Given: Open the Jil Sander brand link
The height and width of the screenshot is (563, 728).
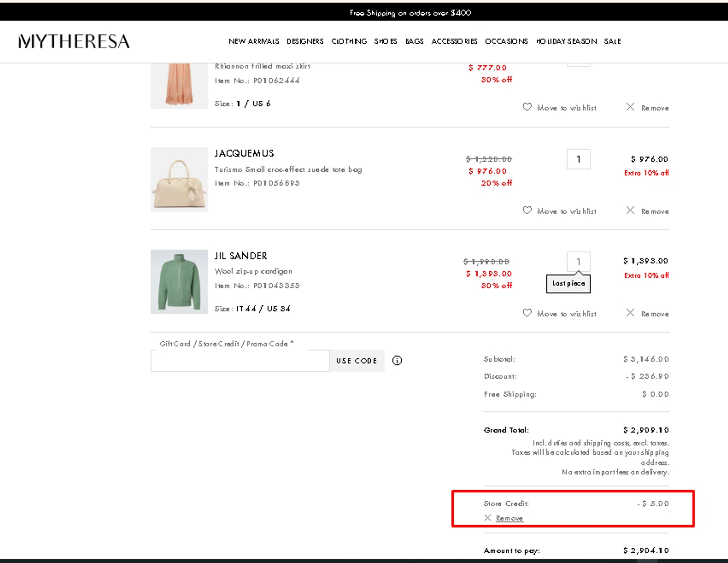Looking at the screenshot, I should coord(241,256).
